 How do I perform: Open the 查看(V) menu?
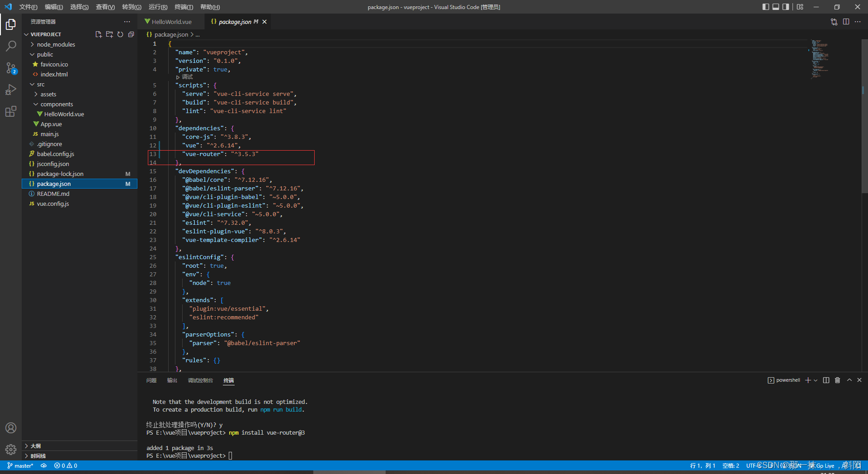point(105,7)
